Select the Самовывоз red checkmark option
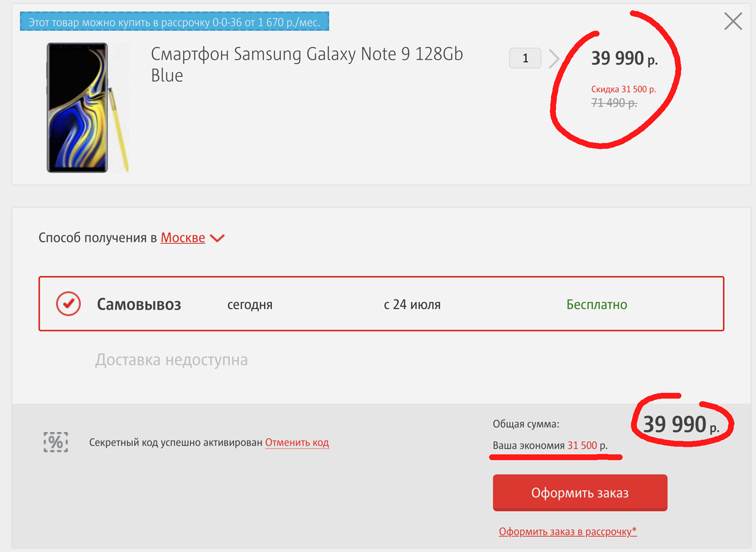756x552 pixels. [x=68, y=303]
